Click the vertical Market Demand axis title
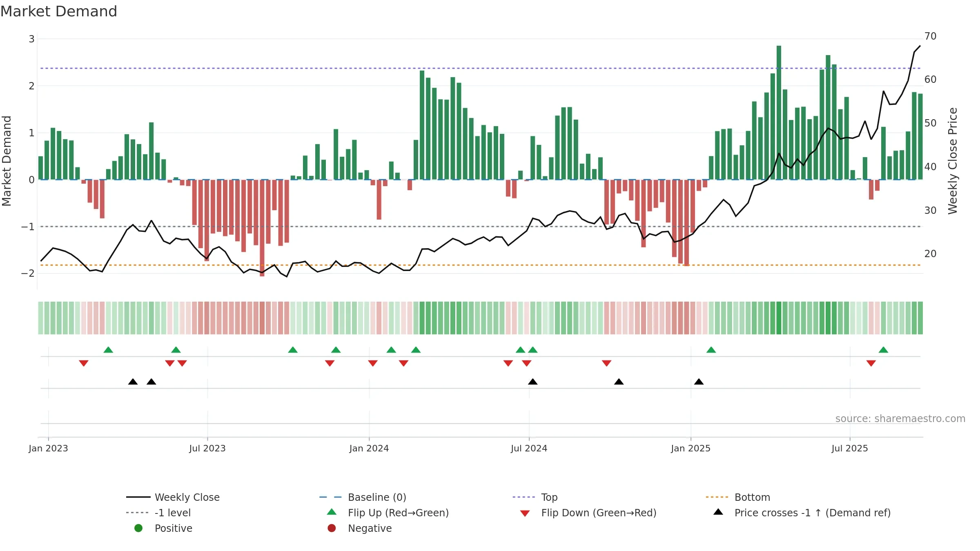The width and height of the screenshot is (980, 551). click(x=7, y=161)
